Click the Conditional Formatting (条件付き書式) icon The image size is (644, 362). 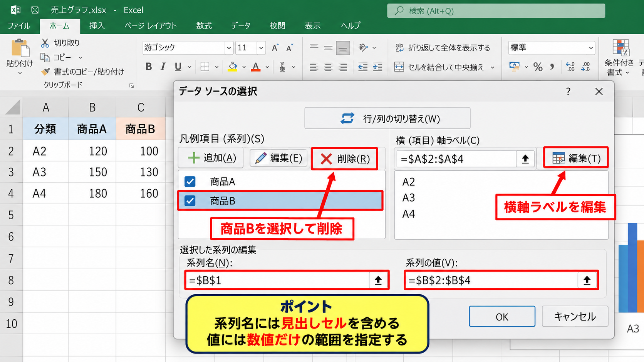click(621, 48)
